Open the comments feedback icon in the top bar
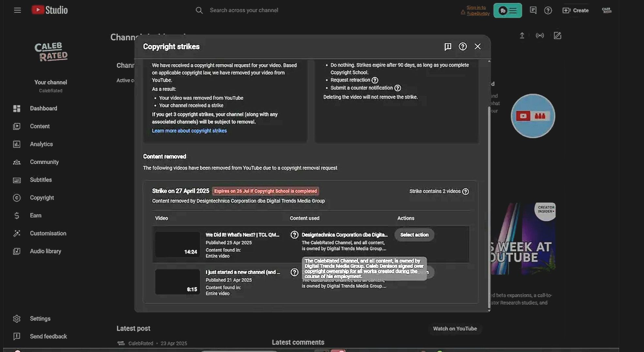 click(533, 10)
